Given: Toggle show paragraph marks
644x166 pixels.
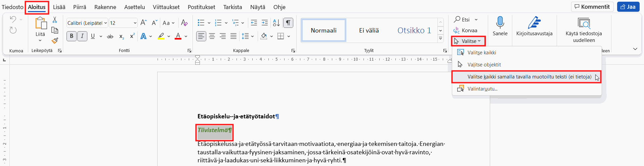Looking at the screenshot, I should (288, 22).
